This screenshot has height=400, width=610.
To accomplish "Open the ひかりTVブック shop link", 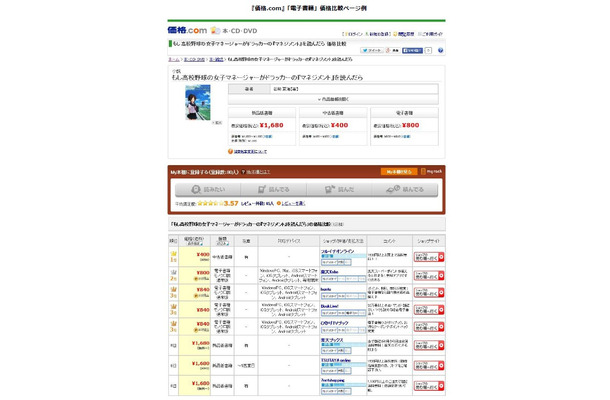I will (334, 323).
